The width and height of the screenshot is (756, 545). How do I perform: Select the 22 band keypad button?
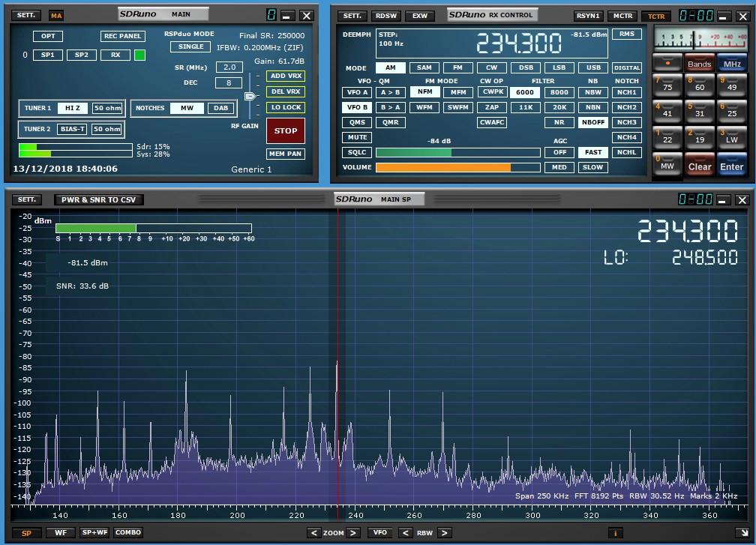coord(667,138)
